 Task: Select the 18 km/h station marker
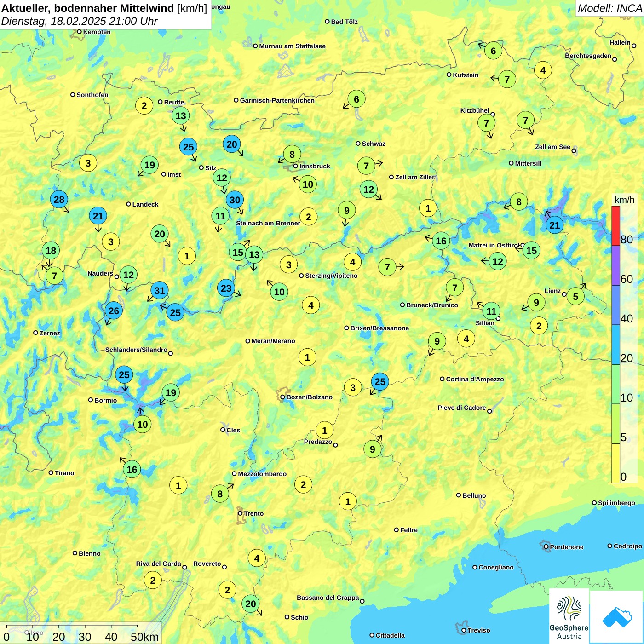51,250
